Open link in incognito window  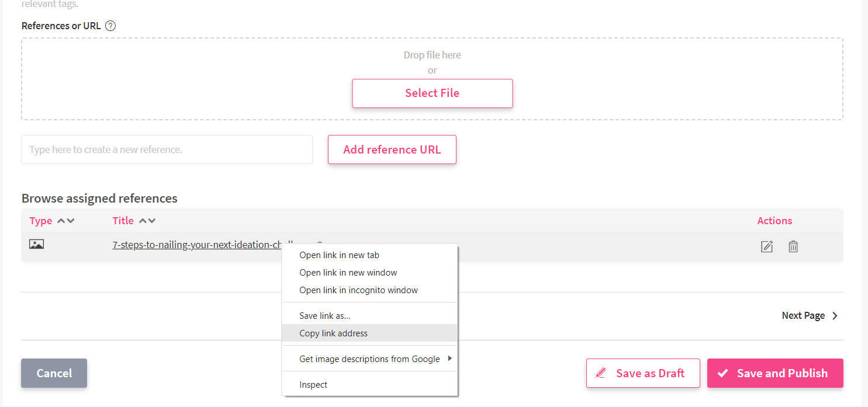pos(358,290)
